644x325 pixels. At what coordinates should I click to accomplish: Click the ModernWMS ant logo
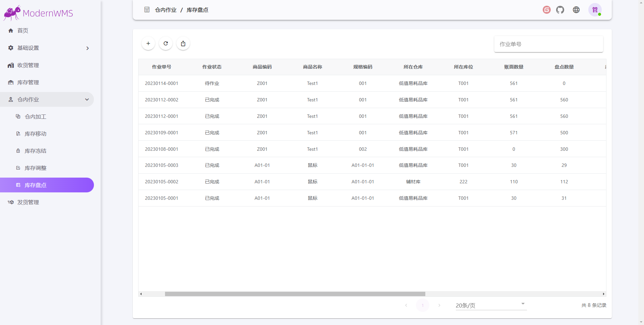coord(12,13)
